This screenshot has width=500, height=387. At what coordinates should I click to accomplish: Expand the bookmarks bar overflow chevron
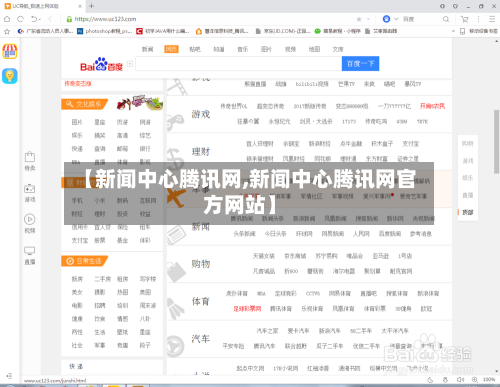tap(453, 31)
